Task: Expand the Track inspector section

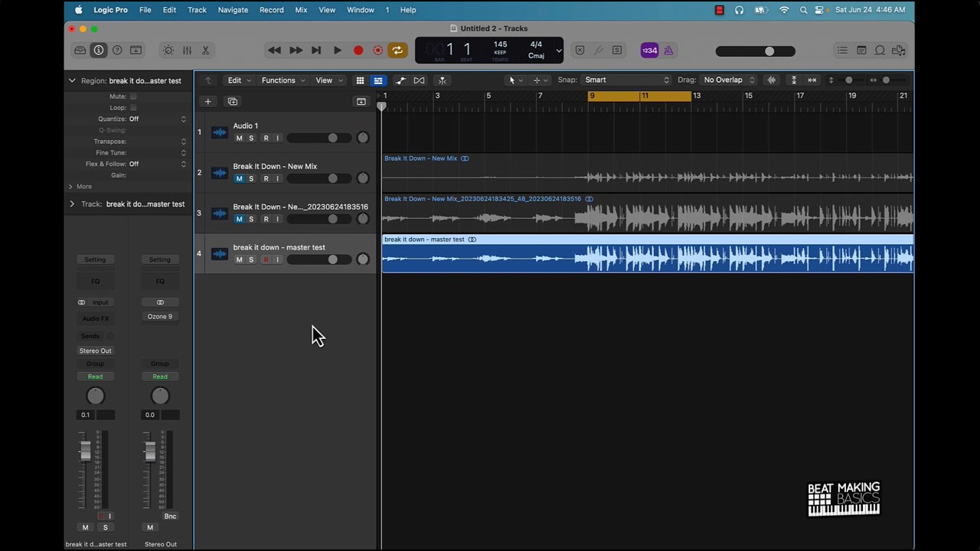Action: coord(72,204)
